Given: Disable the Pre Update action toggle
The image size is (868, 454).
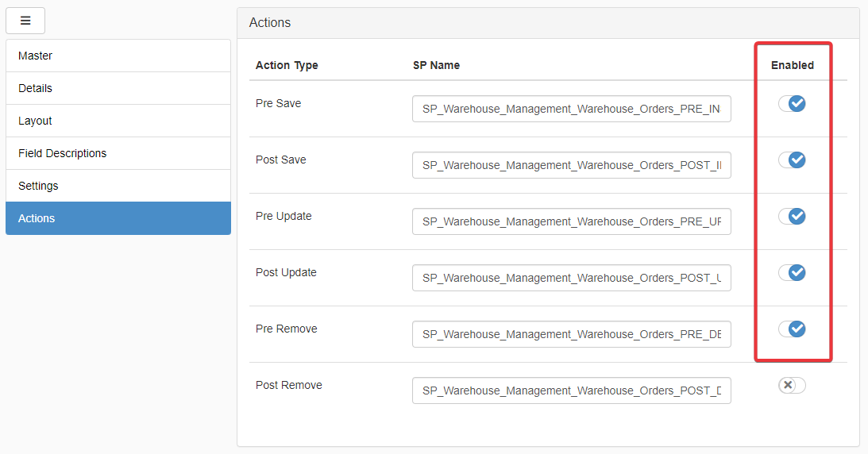Looking at the screenshot, I should tap(792, 217).
